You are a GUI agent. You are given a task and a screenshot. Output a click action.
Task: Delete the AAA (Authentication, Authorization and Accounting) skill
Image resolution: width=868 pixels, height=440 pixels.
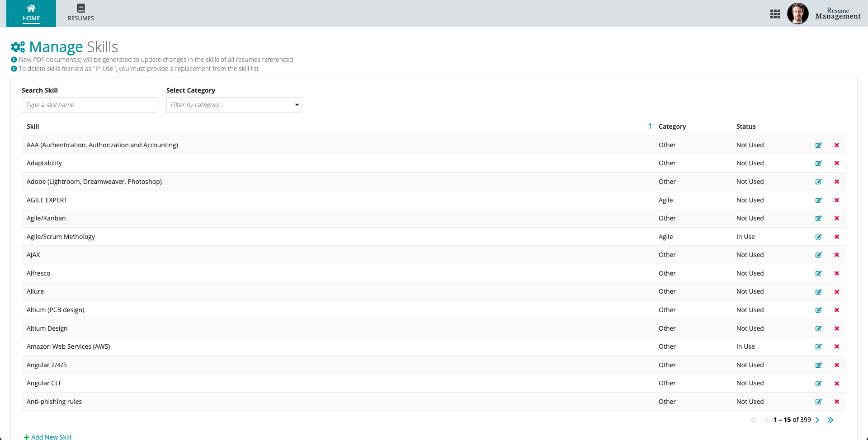tap(837, 145)
